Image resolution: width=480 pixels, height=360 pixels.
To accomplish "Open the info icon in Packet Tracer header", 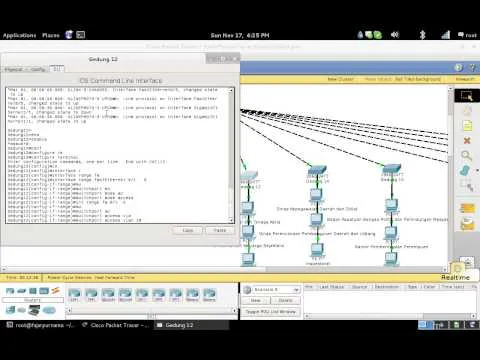I will pyautogui.click(x=459, y=68).
